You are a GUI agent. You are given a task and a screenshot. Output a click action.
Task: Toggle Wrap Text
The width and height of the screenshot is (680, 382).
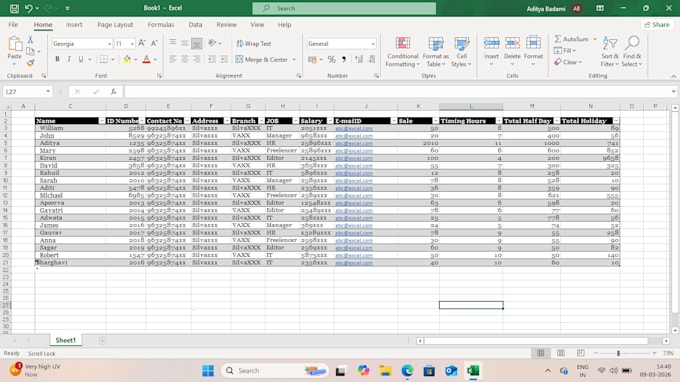click(x=254, y=44)
